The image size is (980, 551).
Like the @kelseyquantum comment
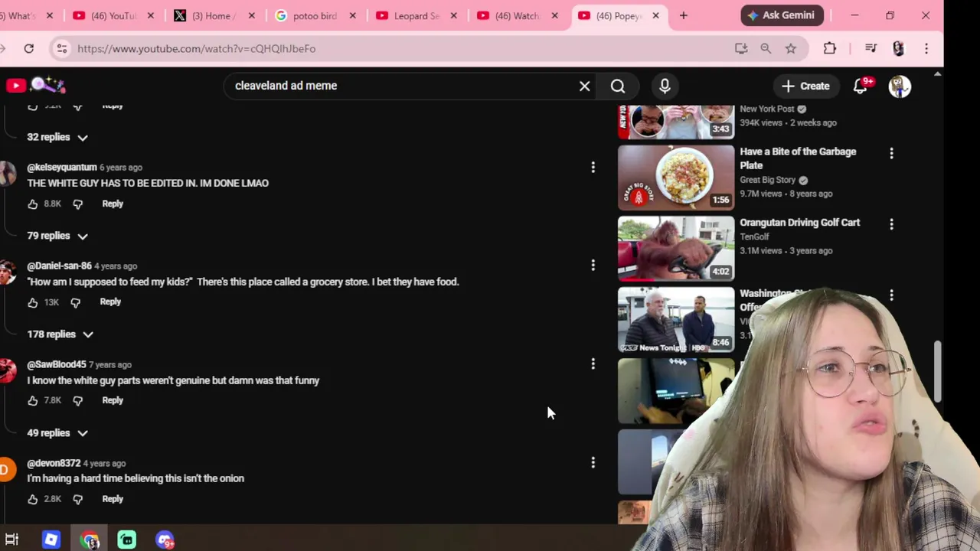point(32,204)
